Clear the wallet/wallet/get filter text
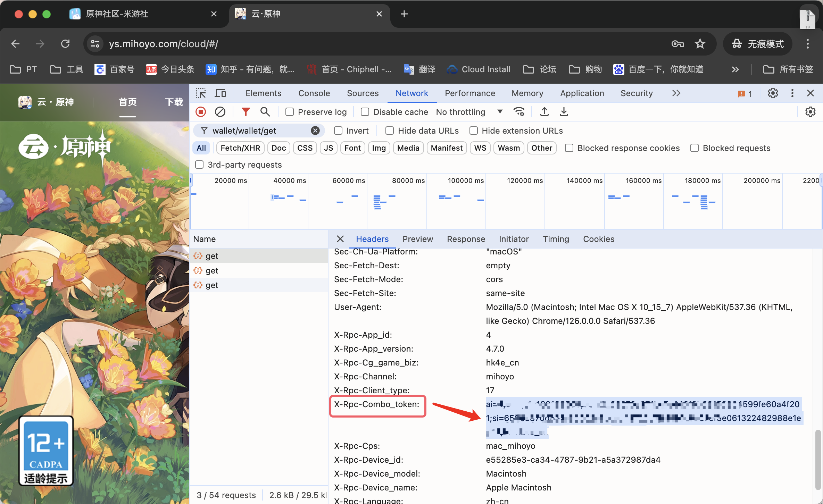Viewport: 823px width, 504px height. pyautogui.click(x=315, y=131)
